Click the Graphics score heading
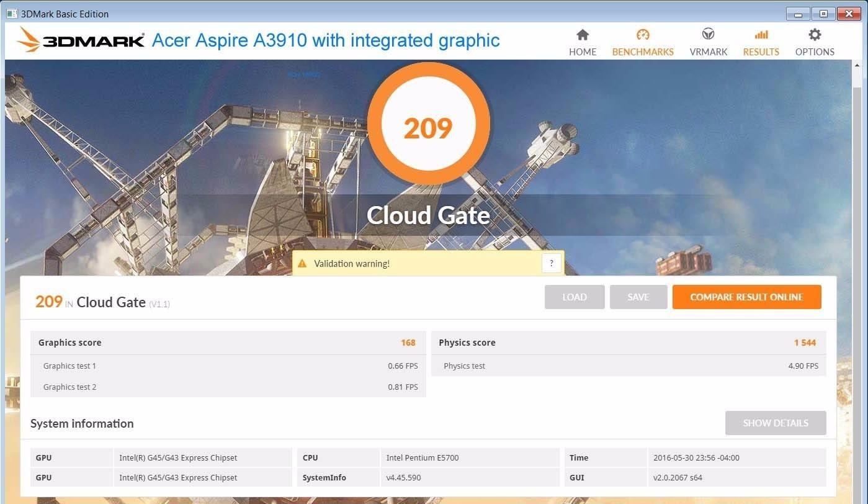Image resolution: width=868 pixels, height=504 pixels. [x=69, y=343]
